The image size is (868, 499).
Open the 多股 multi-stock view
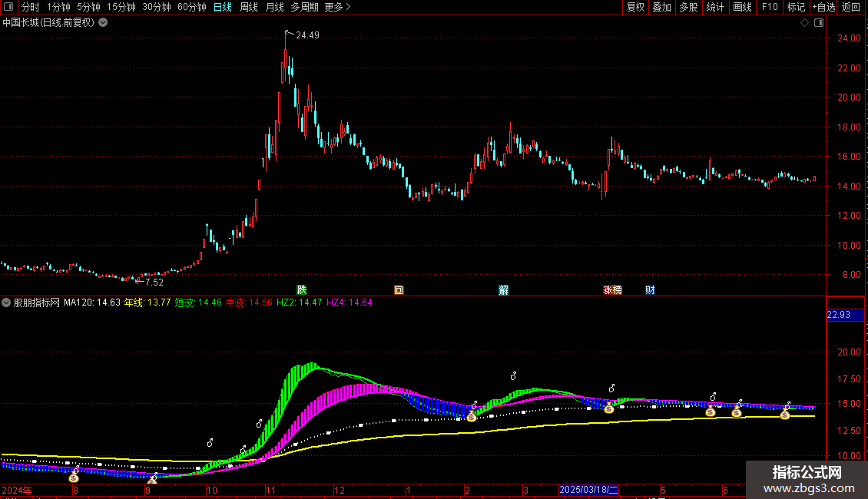pyautogui.click(x=689, y=7)
